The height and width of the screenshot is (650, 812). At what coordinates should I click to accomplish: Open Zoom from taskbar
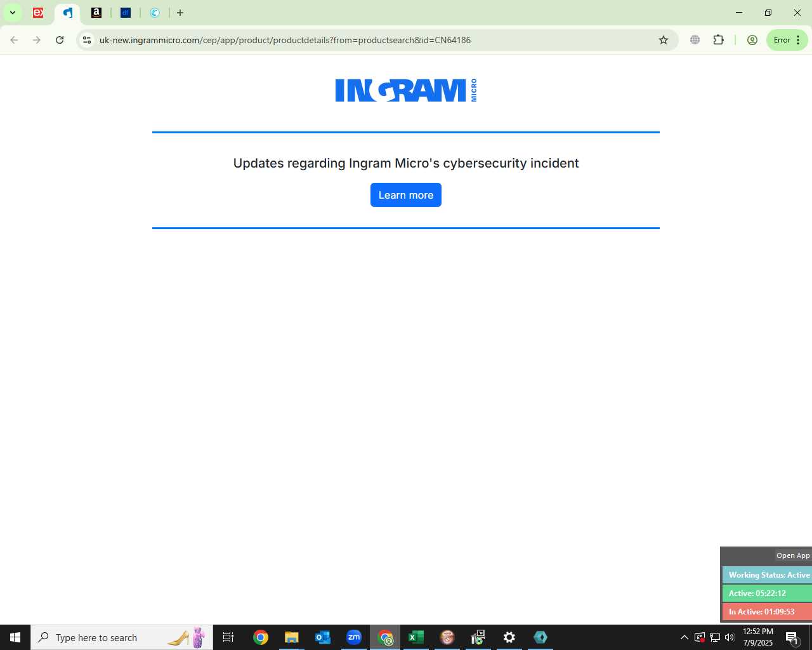point(354,637)
